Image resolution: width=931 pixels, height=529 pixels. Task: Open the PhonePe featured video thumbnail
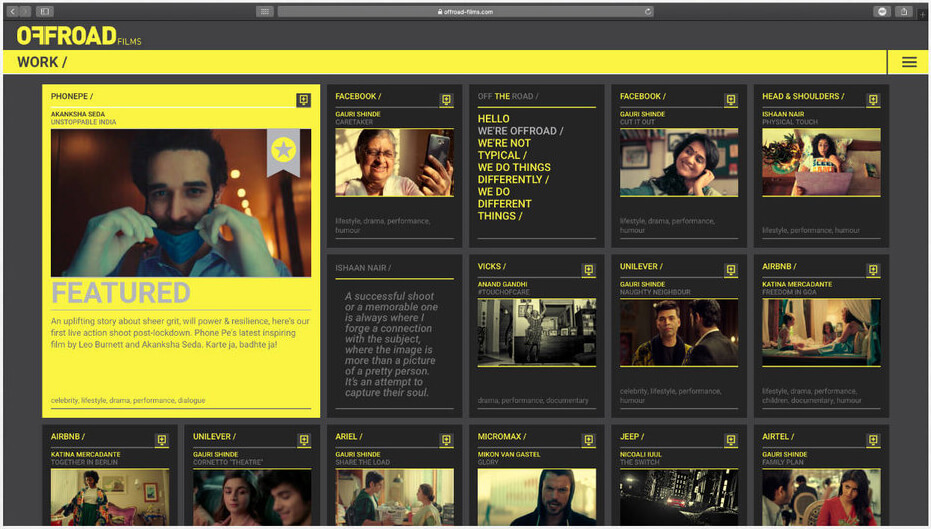click(x=180, y=202)
